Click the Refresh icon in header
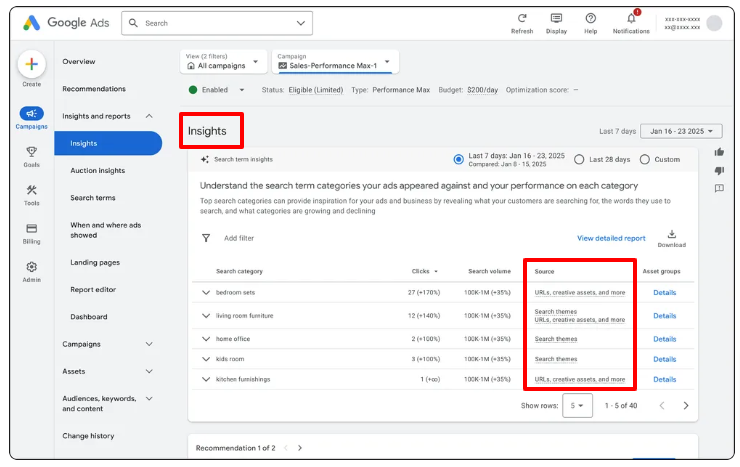This screenshot has width=740, height=467. pyautogui.click(x=522, y=18)
